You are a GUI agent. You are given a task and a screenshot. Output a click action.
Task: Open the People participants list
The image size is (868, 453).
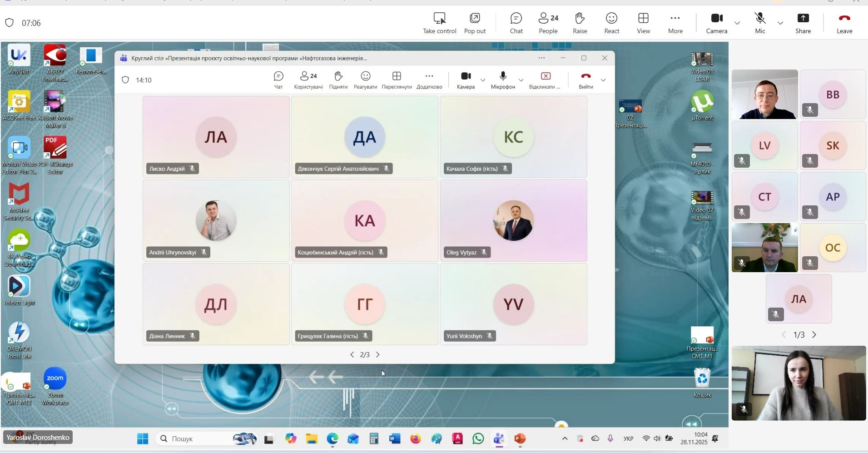(548, 23)
